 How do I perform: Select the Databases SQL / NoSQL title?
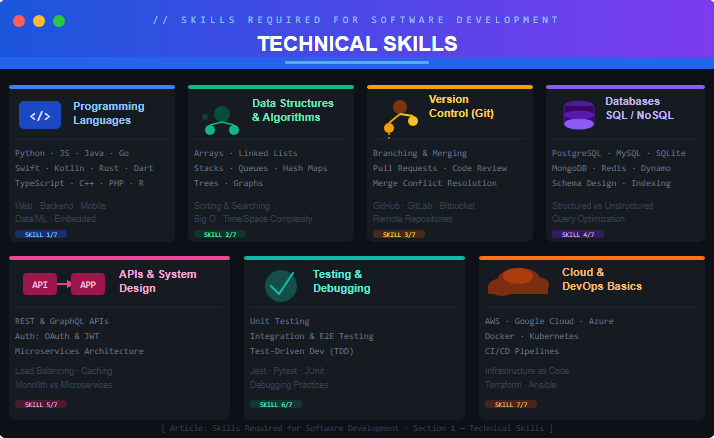(x=639, y=108)
